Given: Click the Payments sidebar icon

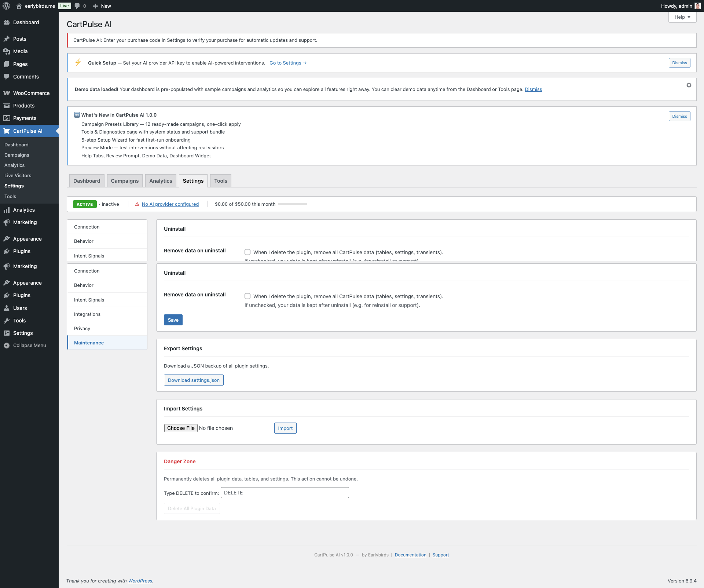Looking at the screenshot, I should (x=7, y=118).
